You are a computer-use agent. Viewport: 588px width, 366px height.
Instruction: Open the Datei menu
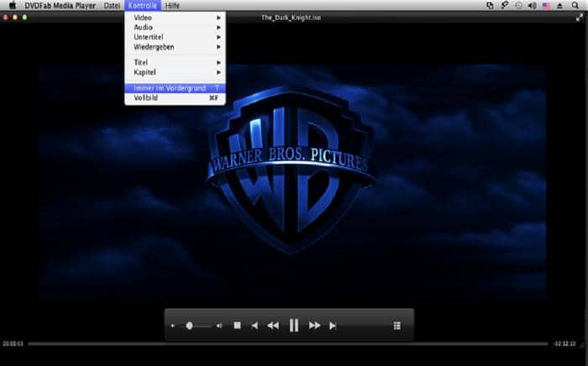point(112,6)
